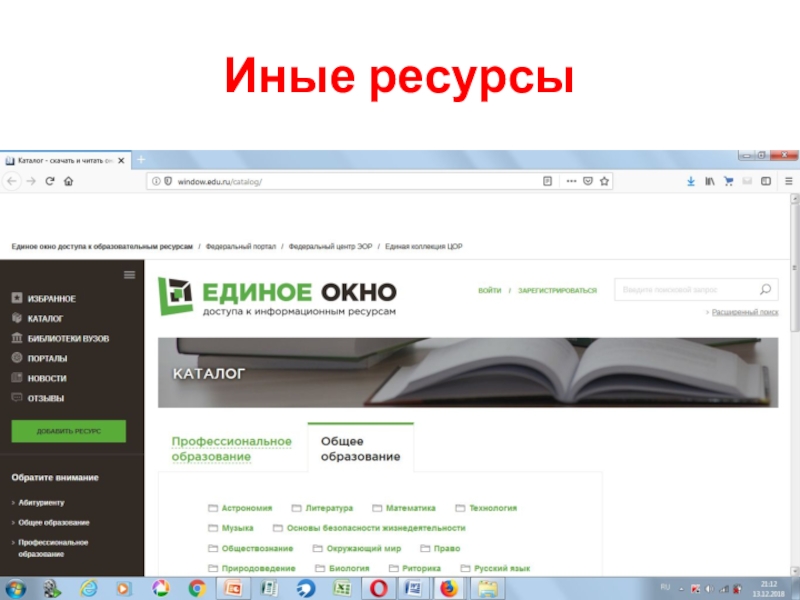Close the Каталог browser tab
Viewport: 800px width, 600px height.
[121, 160]
